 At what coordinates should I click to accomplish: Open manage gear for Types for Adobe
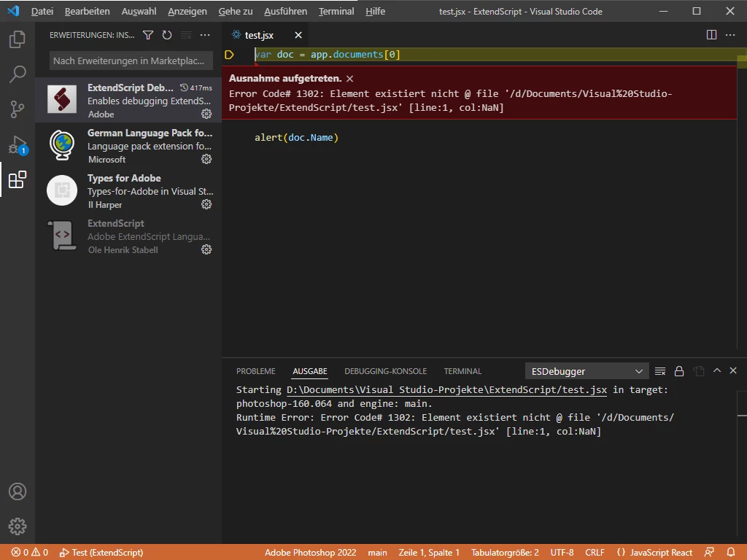coord(206,204)
